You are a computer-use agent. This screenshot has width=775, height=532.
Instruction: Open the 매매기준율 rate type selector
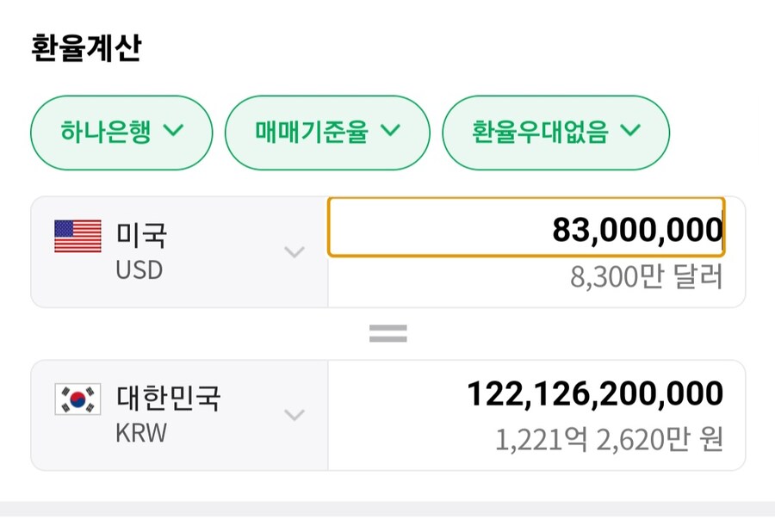(327, 132)
